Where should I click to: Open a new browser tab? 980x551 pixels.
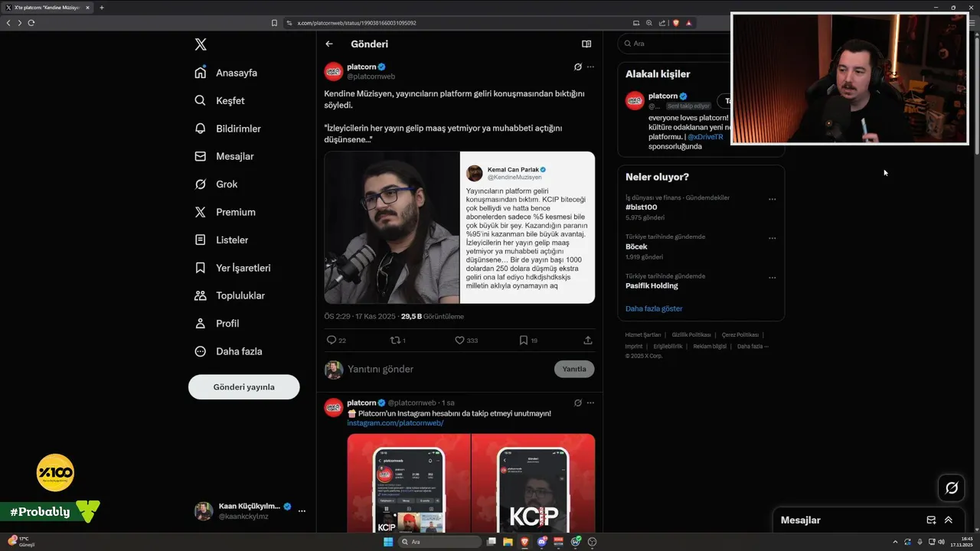tap(101, 8)
